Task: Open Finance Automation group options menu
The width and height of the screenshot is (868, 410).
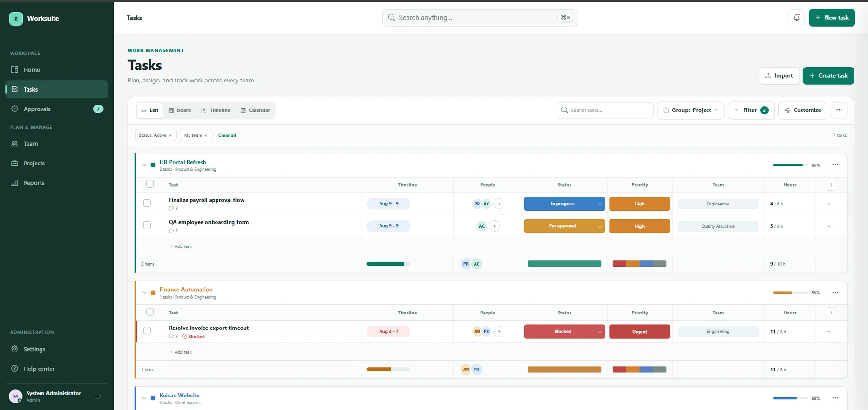Action: pyautogui.click(x=835, y=293)
